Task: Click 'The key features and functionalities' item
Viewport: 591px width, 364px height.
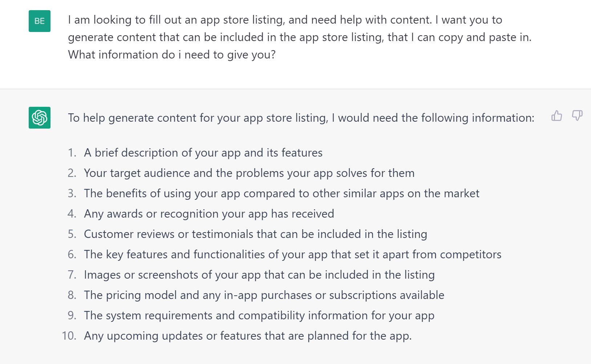Action: click(x=292, y=254)
